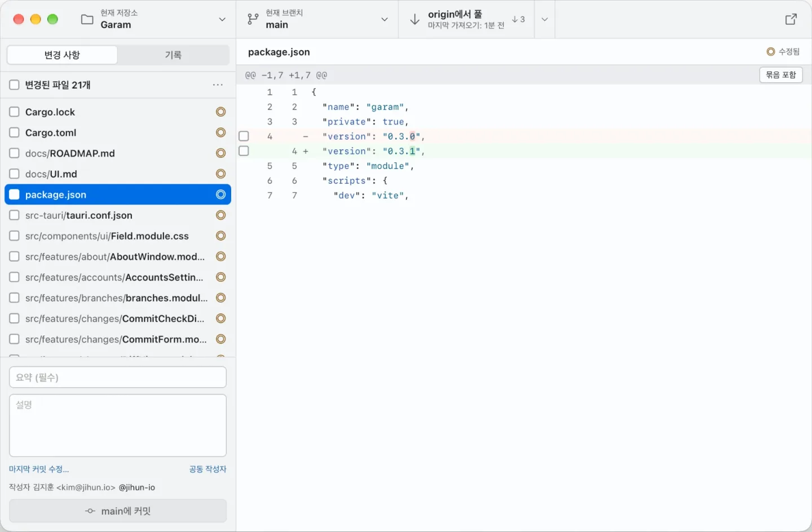
Task: Click the folder icon beside Garam repository
Action: coord(87,19)
